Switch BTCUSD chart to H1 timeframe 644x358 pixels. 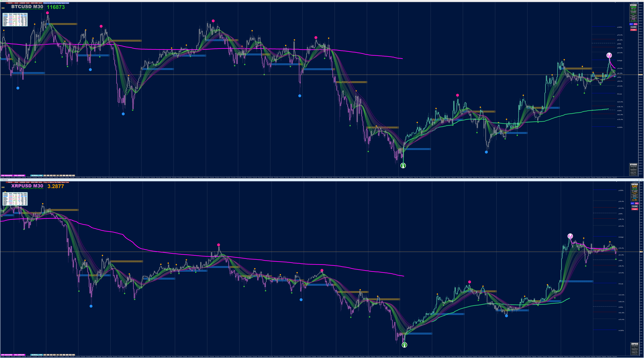[55, 175]
